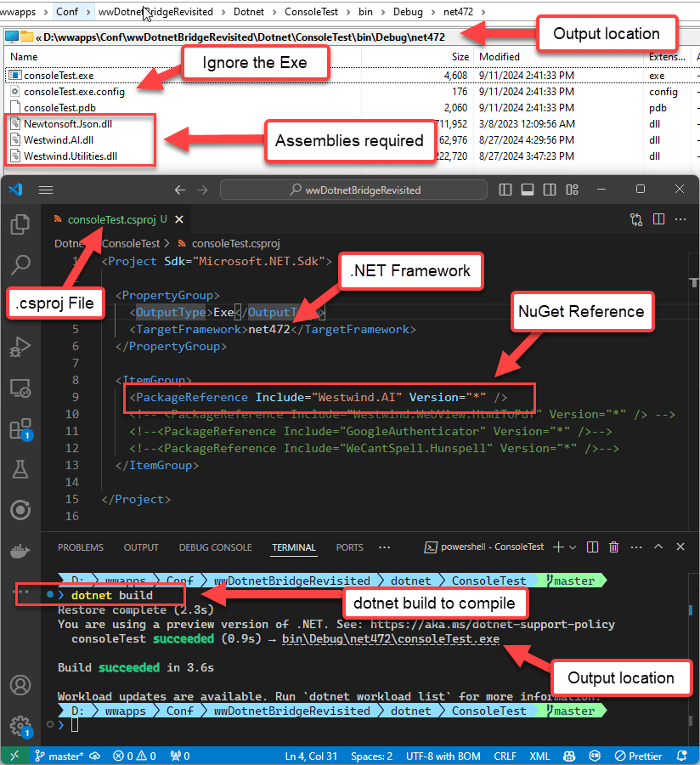Open the Run and Debug view
This screenshot has width=700, height=765.
[x=20, y=347]
